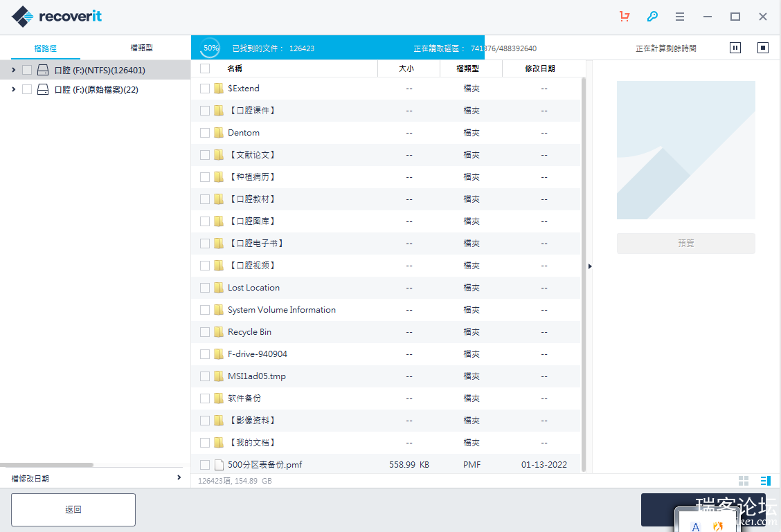781x532 pixels.
Task: Expand the 口腔 (F:)(原始檔案)(22) node
Action: click(14, 89)
